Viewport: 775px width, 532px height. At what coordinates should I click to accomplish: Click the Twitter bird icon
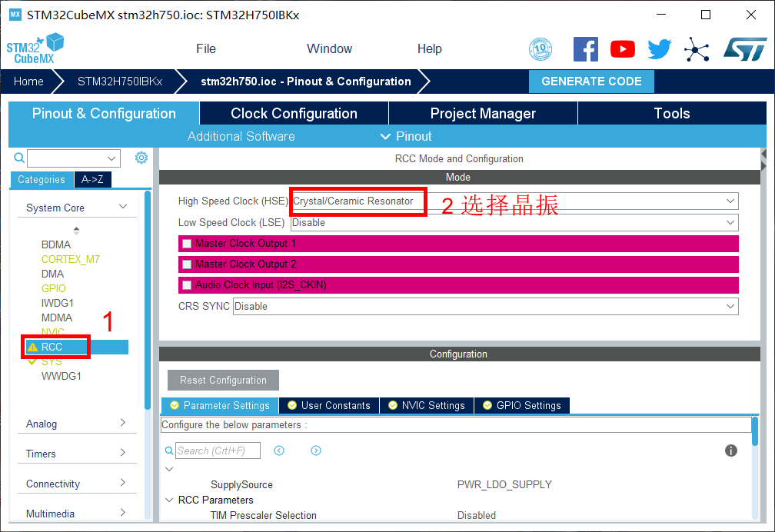pyautogui.click(x=659, y=49)
